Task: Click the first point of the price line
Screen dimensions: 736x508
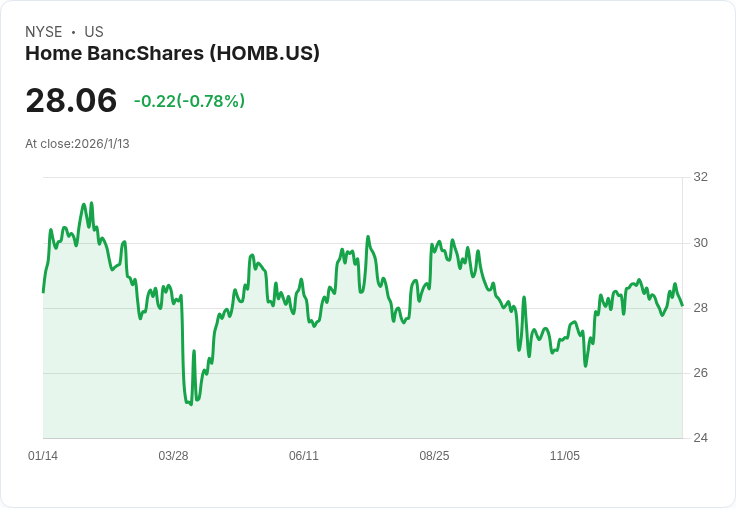Action: click(x=43, y=291)
